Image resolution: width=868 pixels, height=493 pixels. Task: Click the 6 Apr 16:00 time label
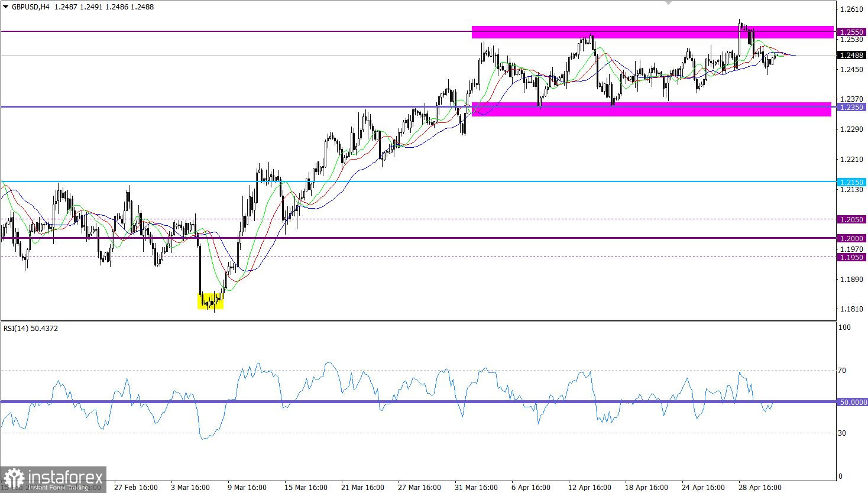532,488
